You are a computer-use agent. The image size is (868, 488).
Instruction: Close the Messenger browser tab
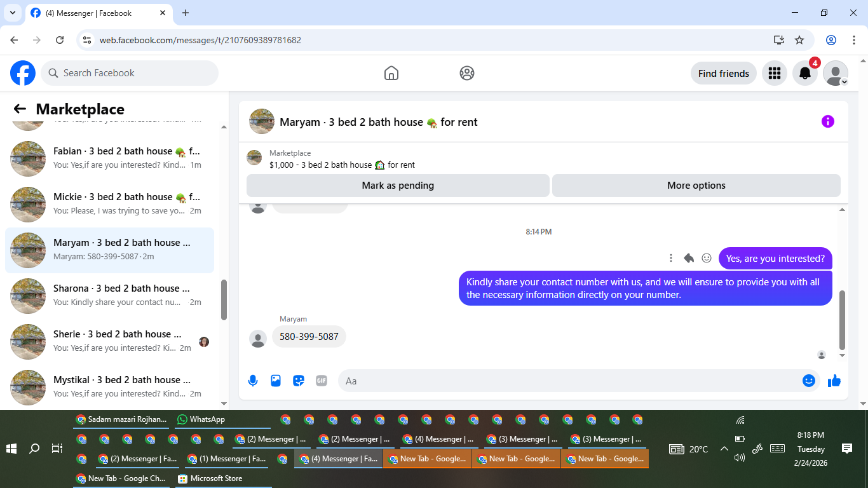pos(163,13)
